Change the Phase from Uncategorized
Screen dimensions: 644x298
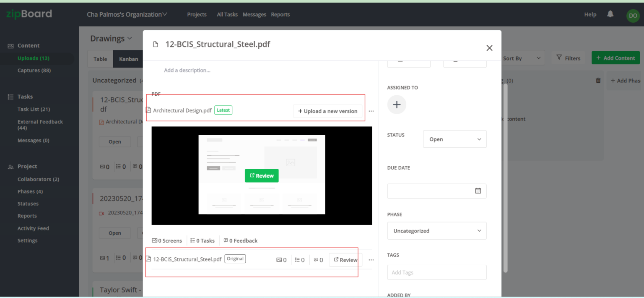pos(436,230)
